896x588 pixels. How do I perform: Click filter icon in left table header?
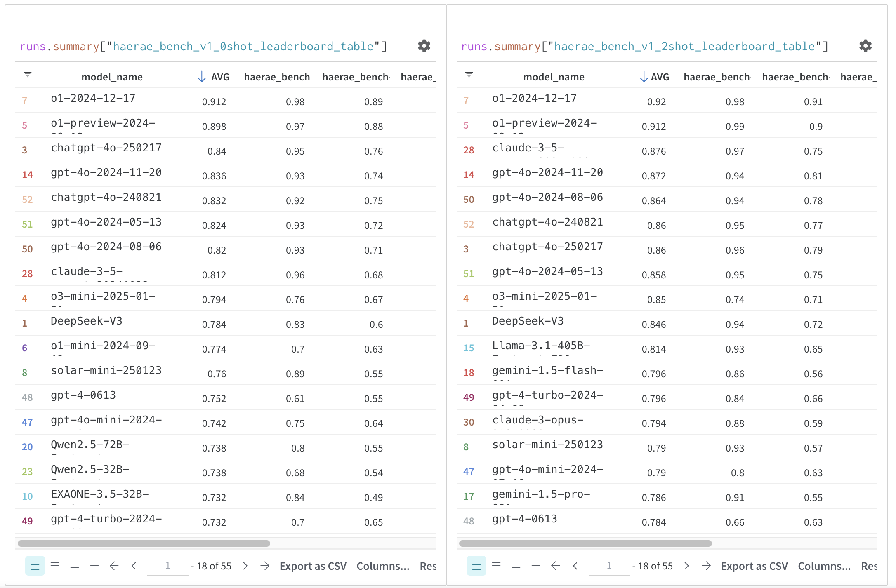pos(28,75)
